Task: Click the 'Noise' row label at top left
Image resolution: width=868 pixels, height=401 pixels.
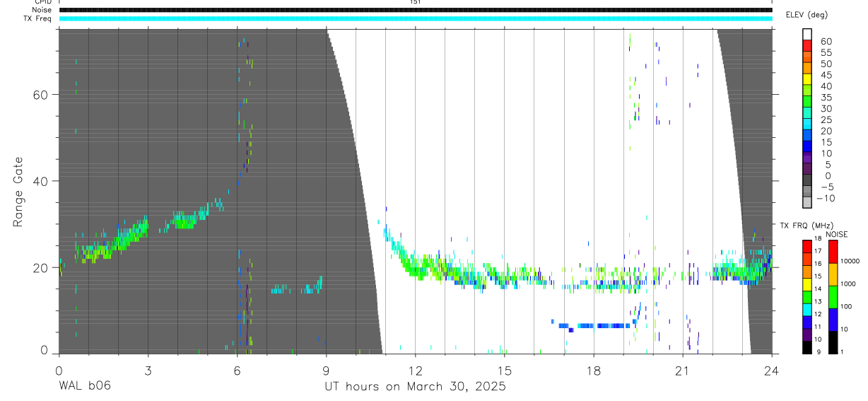Action: click(42, 10)
